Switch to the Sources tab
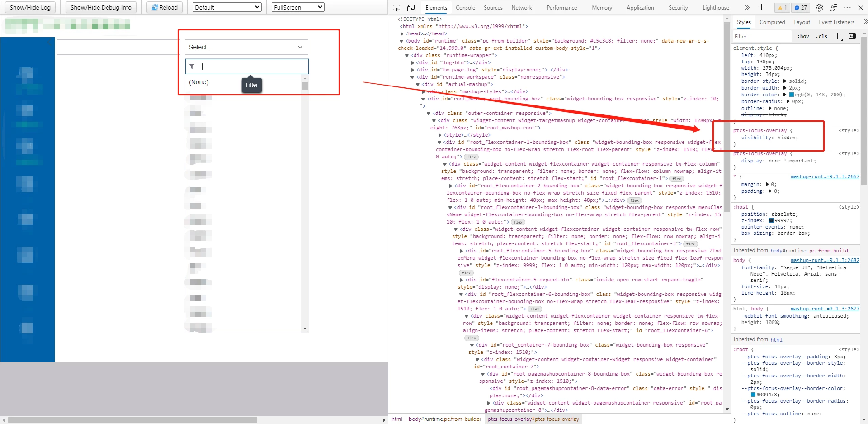This screenshot has width=868, height=424. click(x=493, y=8)
